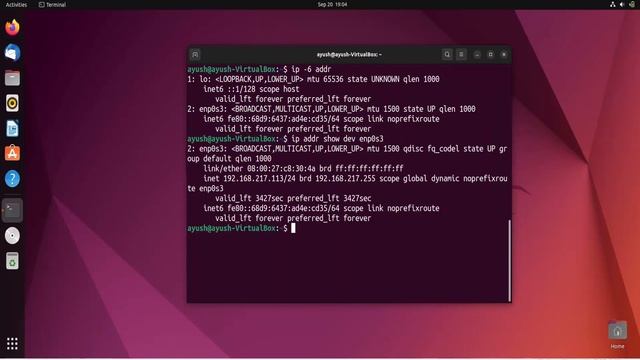Open a new terminal tab button
The image size is (640, 360).
coord(195,54)
